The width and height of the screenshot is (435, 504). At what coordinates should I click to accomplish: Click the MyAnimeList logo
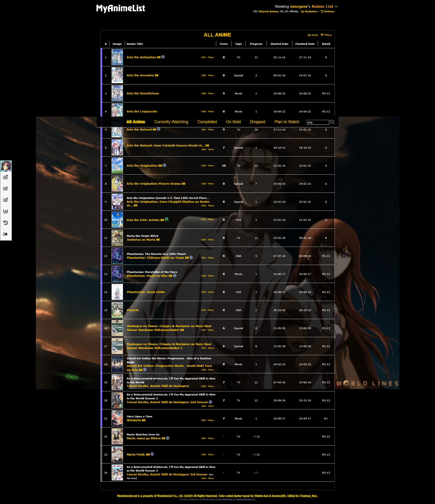pyautogui.click(x=121, y=8)
